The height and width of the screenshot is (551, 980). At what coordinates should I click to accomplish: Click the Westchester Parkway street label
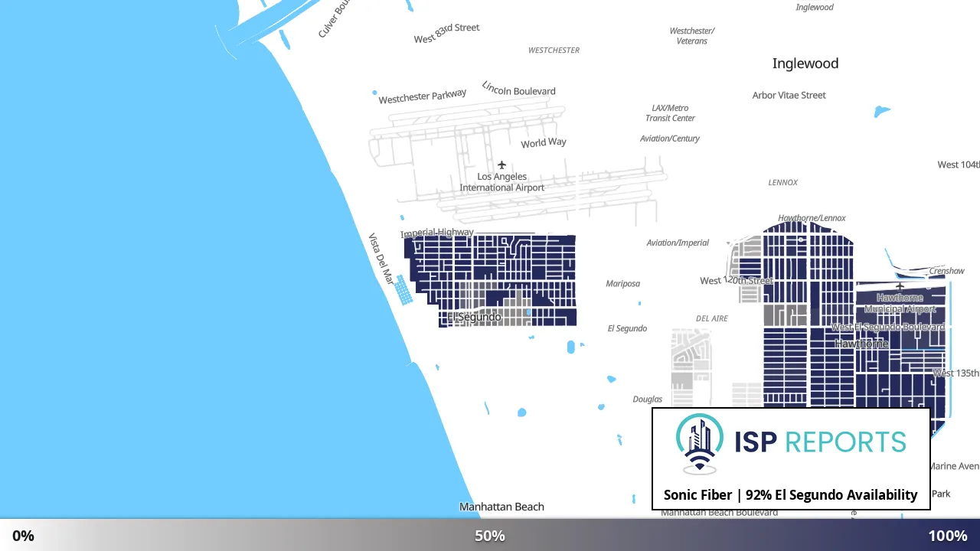point(423,96)
